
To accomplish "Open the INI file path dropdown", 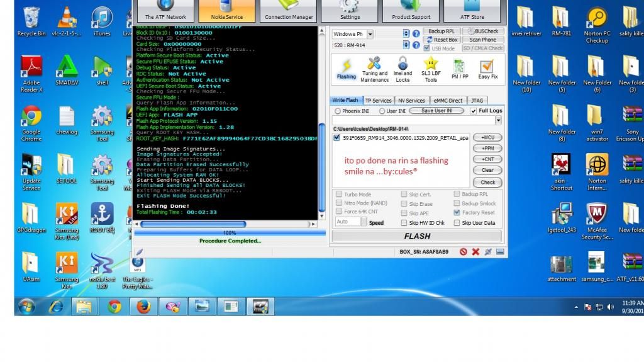I will (x=498, y=120).
